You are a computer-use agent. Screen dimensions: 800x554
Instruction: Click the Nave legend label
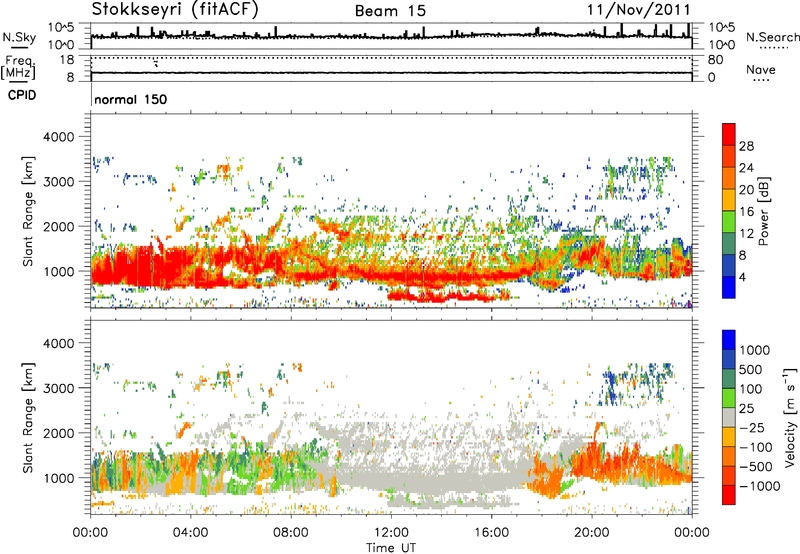pyautogui.click(x=761, y=69)
